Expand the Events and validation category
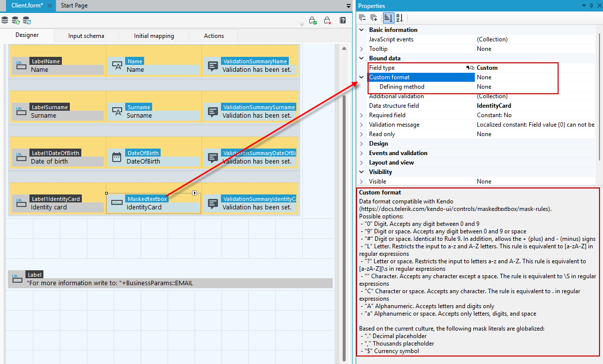The height and width of the screenshot is (364, 603). click(x=362, y=153)
